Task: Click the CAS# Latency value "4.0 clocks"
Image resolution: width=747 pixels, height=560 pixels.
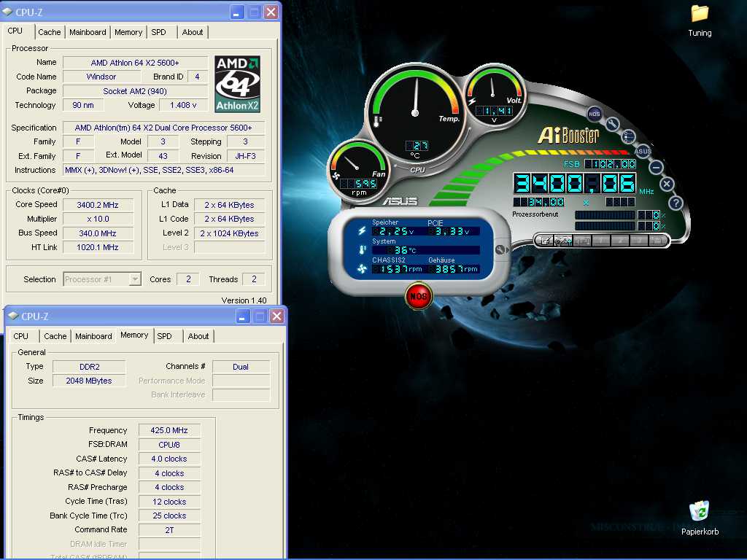Action: (x=169, y=459)
